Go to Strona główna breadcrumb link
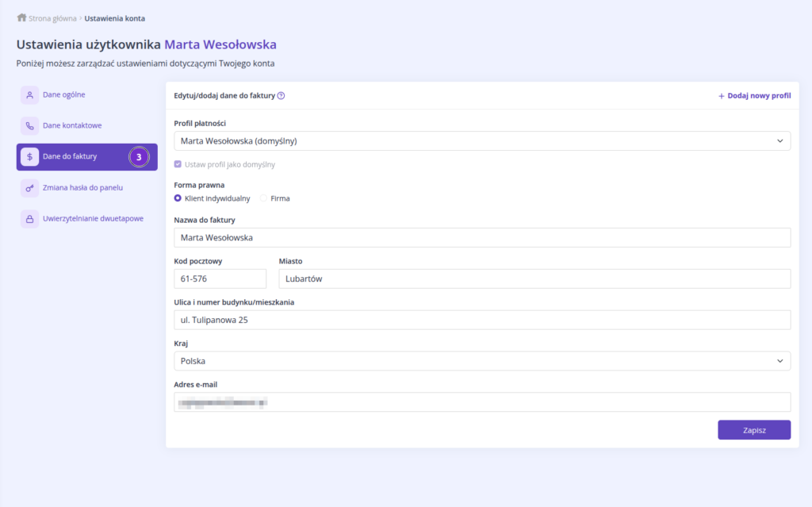The width and height of the screenshot is (812, 507). coord(52,18)
